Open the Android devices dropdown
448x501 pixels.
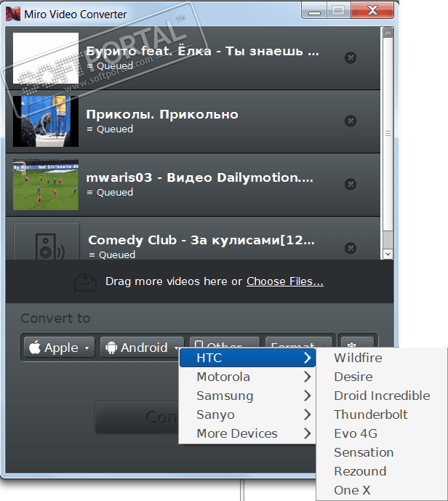point(142,348)
